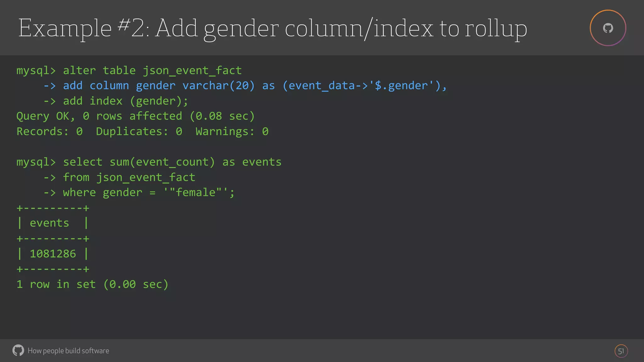
Task: Click slide number 51 badge
Action: coord(621,351)
